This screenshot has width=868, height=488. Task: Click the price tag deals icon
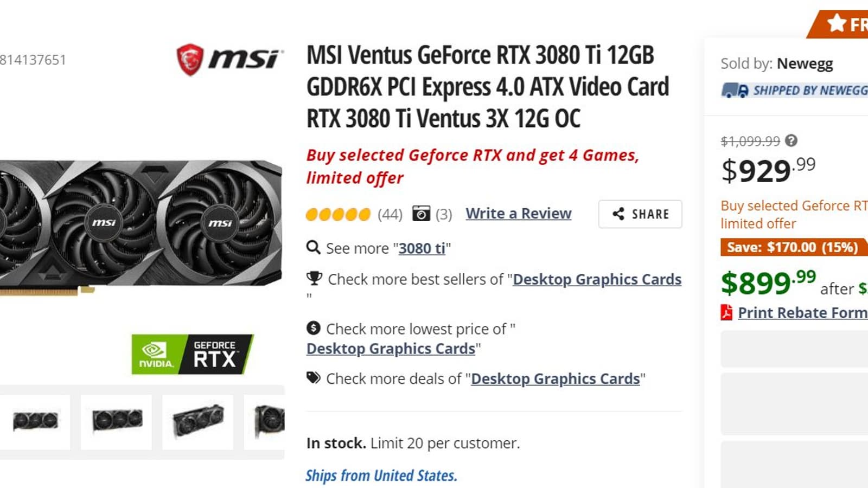314,378
